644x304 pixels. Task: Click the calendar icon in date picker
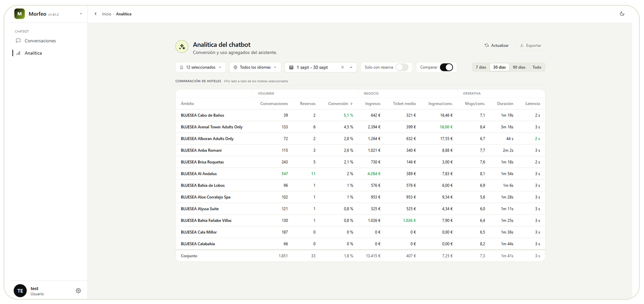click(291, 67)
